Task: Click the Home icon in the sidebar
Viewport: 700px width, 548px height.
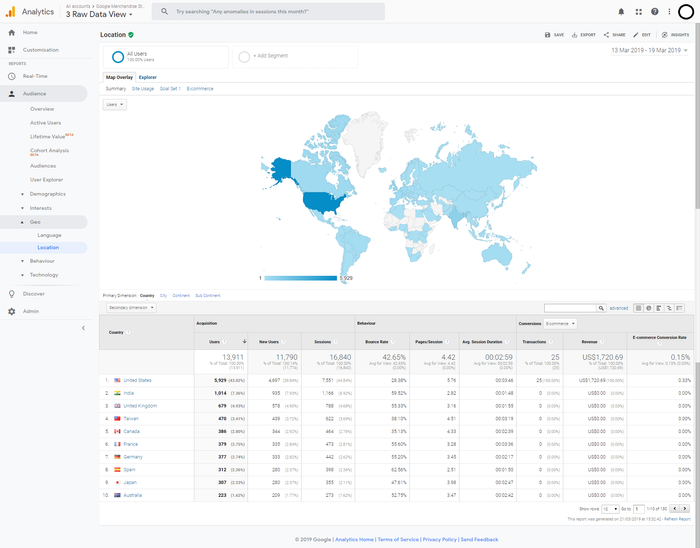Action: (x=12, y=33)
